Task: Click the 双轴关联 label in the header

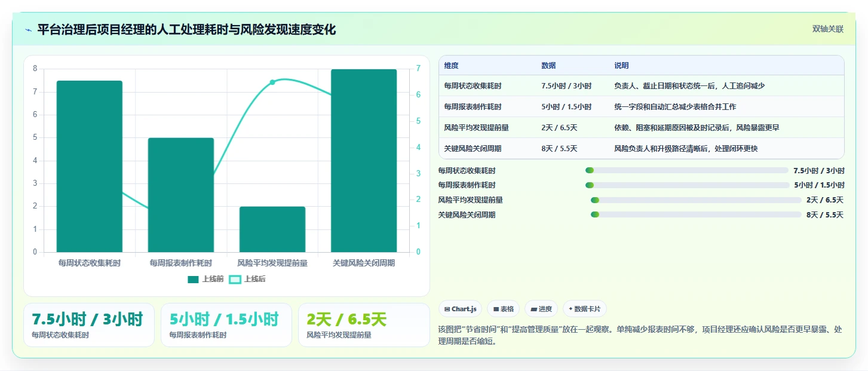Action: [827, 29]
